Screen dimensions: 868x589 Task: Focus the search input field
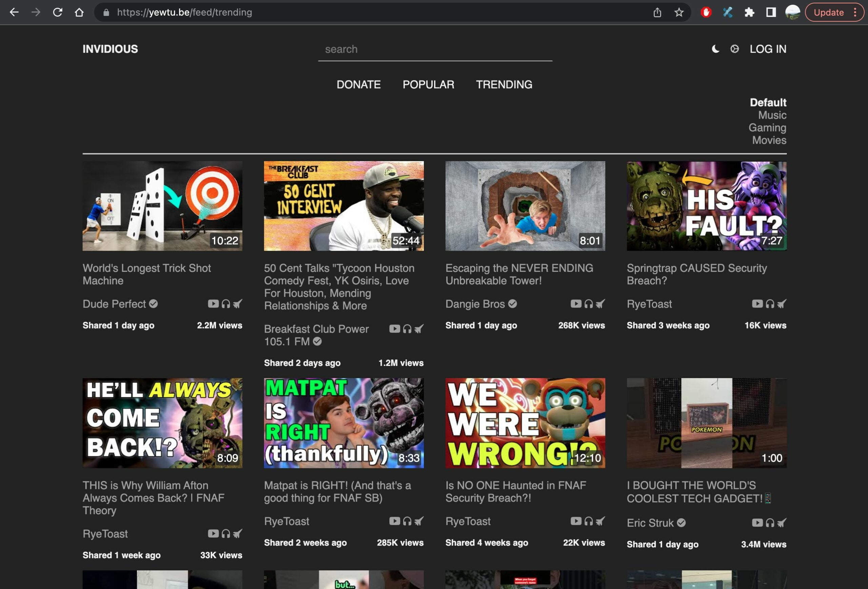click(435, 49)
